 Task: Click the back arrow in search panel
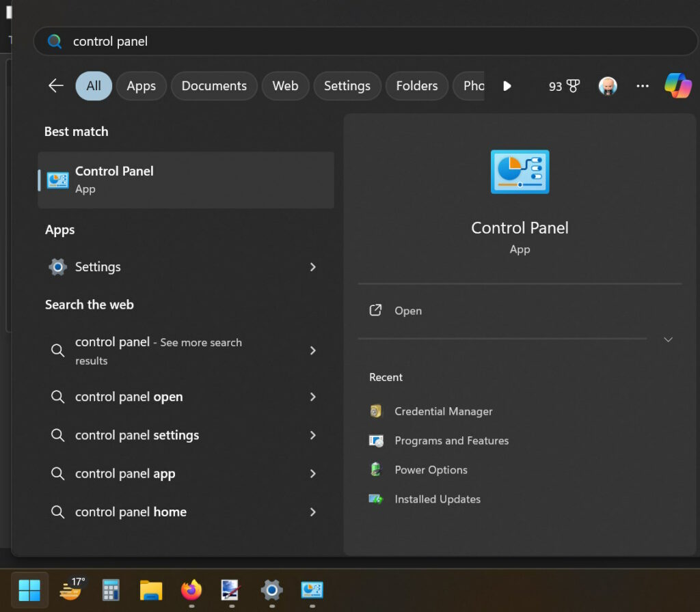click(x=56, y=85)
